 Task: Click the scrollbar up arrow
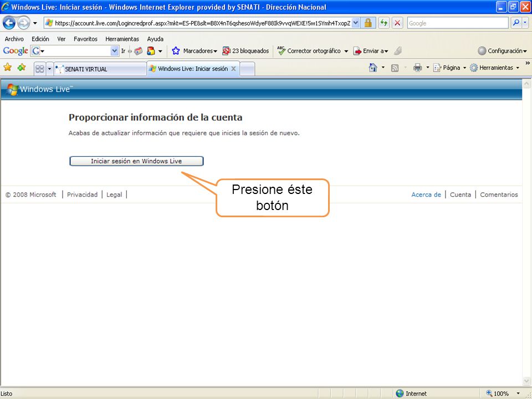(x=526, y=83)
